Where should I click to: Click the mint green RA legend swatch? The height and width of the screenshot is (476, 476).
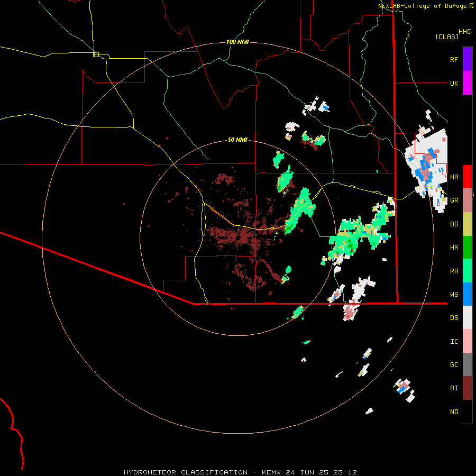[467, 271]
